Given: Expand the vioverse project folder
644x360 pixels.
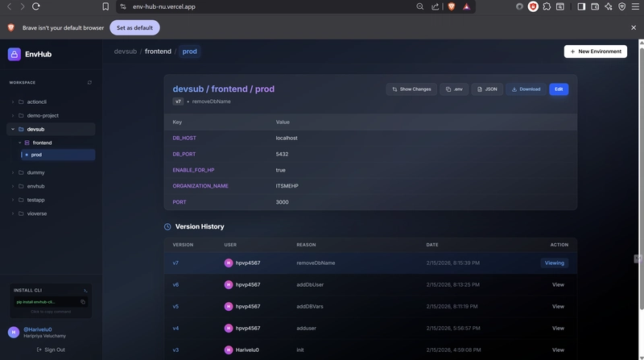Looking at the screenshot, I should pos(13,213).
